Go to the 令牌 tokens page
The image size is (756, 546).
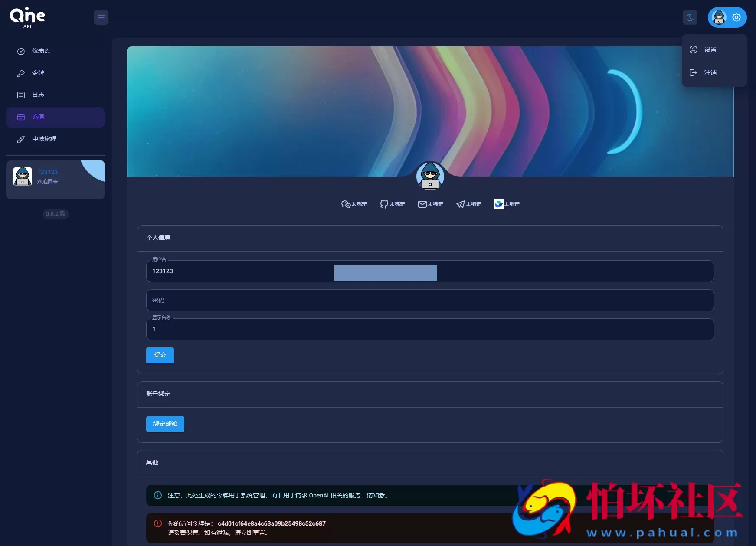38,73
